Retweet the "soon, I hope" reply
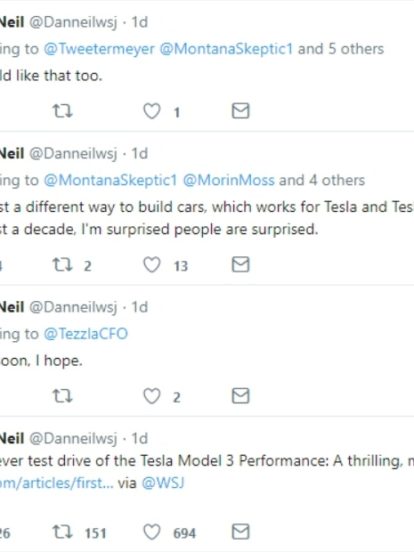414x552 pixels. [63, 396]
